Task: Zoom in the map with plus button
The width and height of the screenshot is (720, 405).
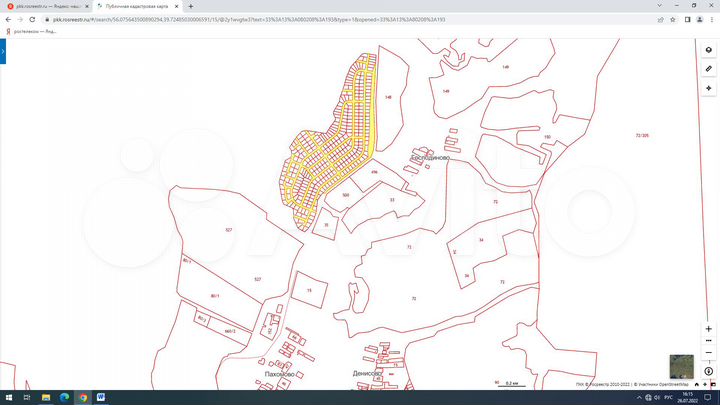Action: (x=708, y=327)
